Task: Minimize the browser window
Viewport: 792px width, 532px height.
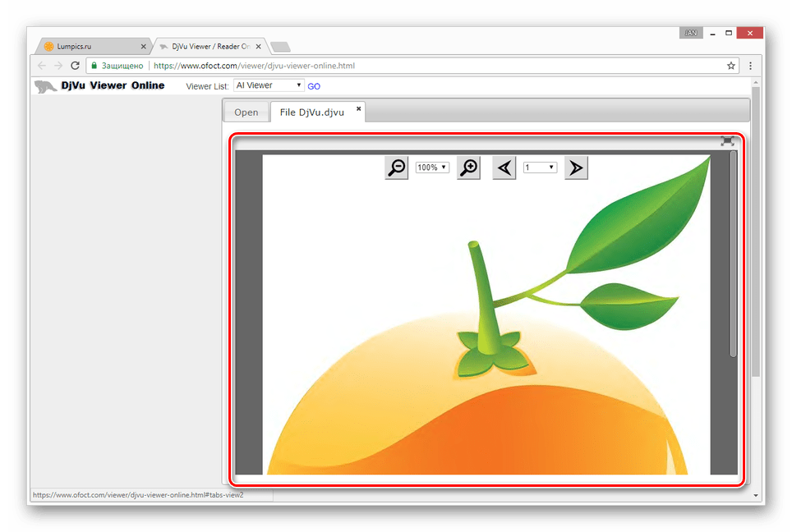Action: [x=712, y=34]
